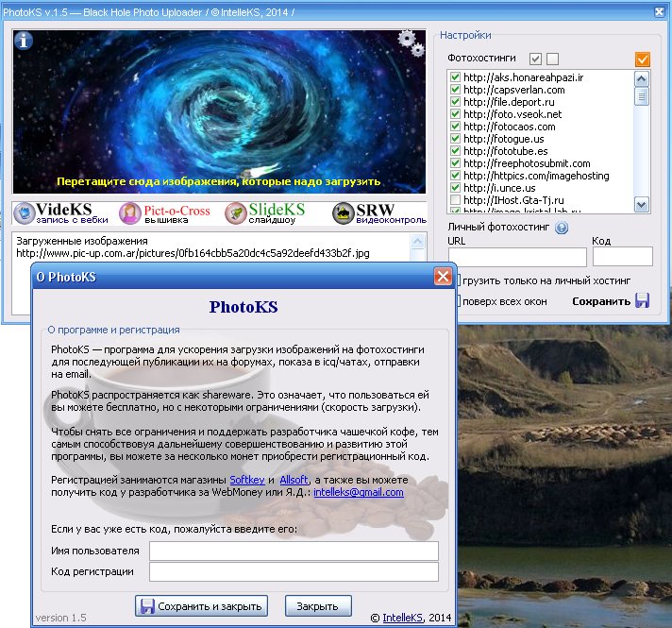
Task: Click the intelleks@gmail.com email link
Action: click(359, 492)
